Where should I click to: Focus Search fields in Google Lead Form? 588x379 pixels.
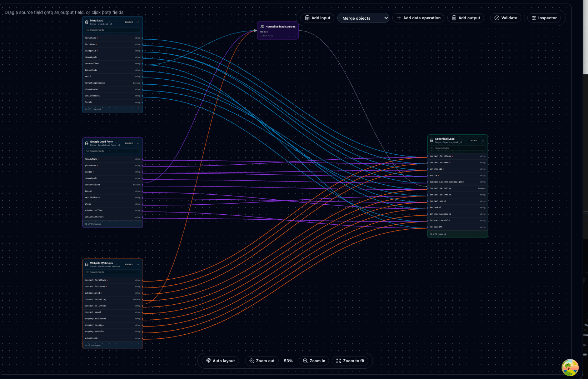[x=113, y=151]
